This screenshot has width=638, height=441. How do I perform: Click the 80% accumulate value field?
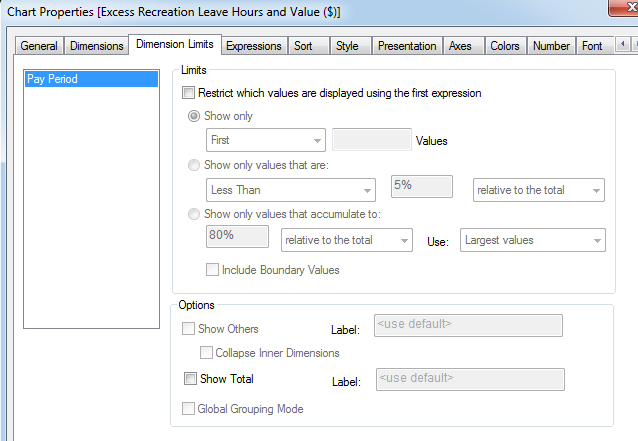tap(237, 236)
